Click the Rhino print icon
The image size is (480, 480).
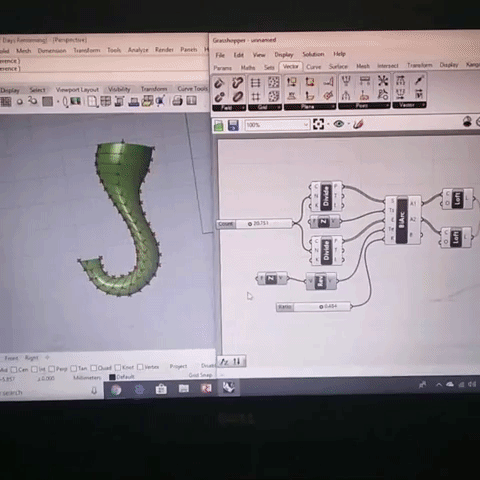[177, 100]
